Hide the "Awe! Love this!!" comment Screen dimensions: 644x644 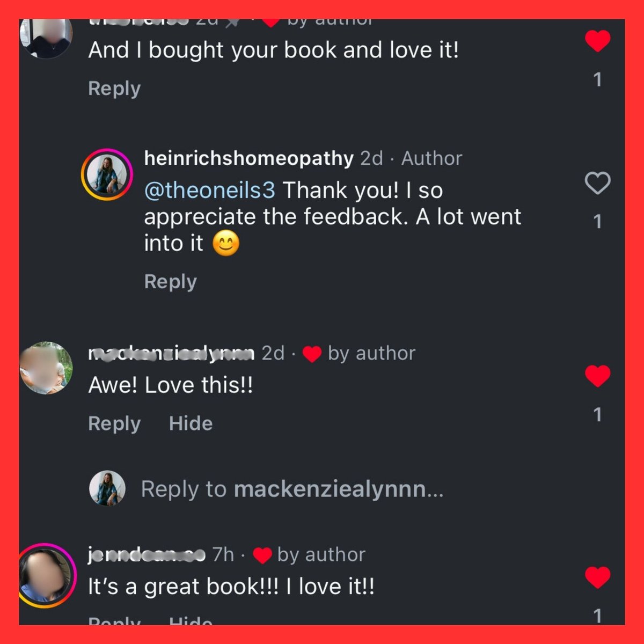pyautogui.click(x=191, y=423)
